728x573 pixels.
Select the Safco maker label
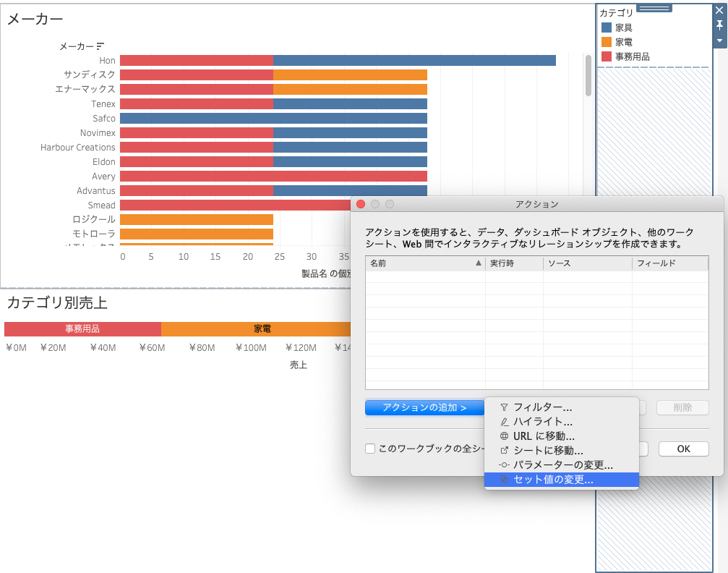[103, 118]
